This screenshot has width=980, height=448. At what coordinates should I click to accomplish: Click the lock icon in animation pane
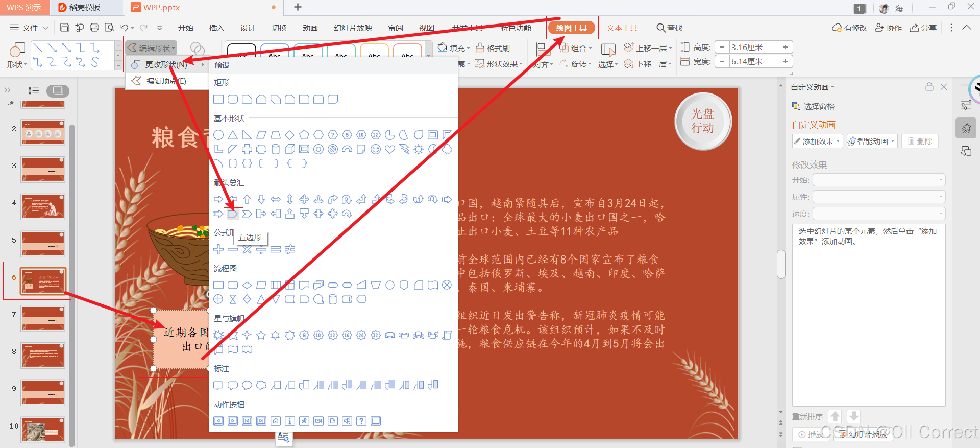[x=929, y=87]
